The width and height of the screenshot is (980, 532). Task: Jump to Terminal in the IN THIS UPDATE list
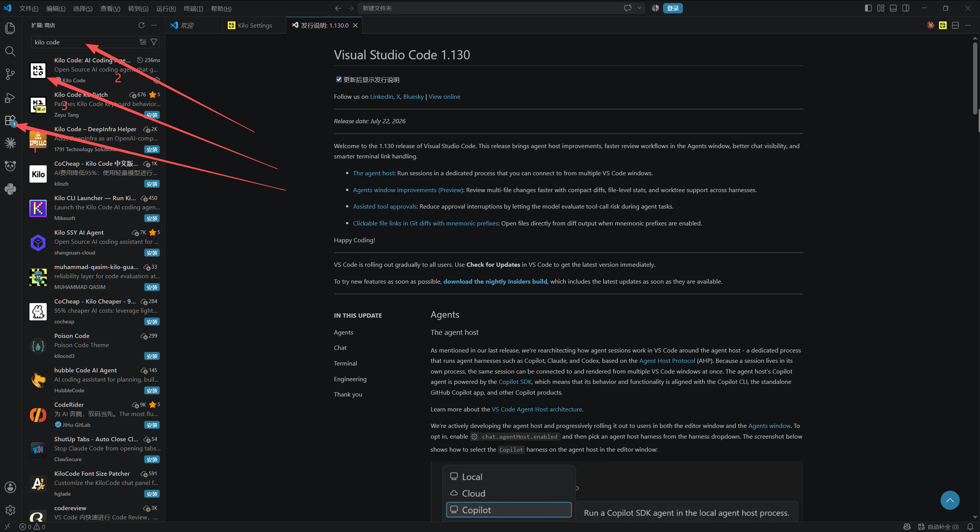[x=345, y=363]
